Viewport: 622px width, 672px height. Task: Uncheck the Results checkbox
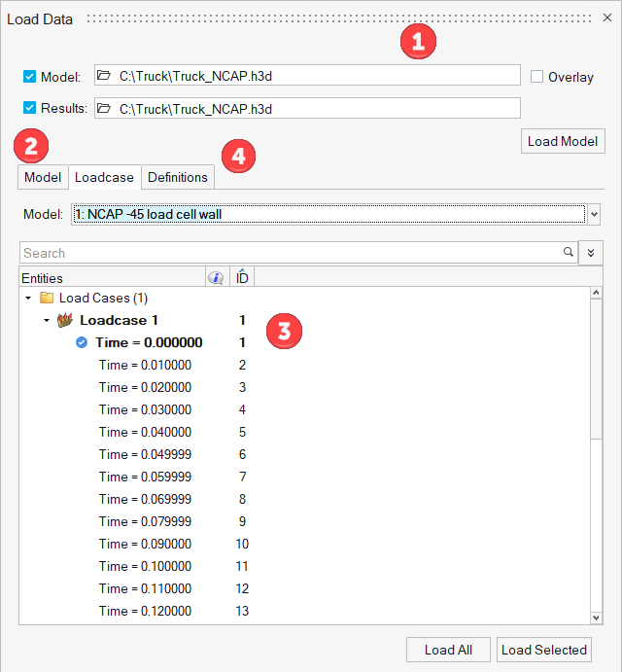point(30,108)
